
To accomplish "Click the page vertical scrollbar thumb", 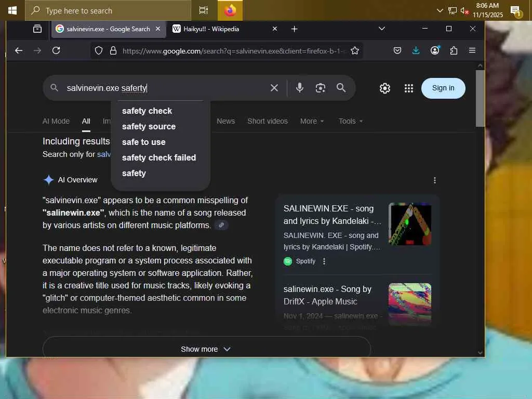I will [x=480, y=98].
